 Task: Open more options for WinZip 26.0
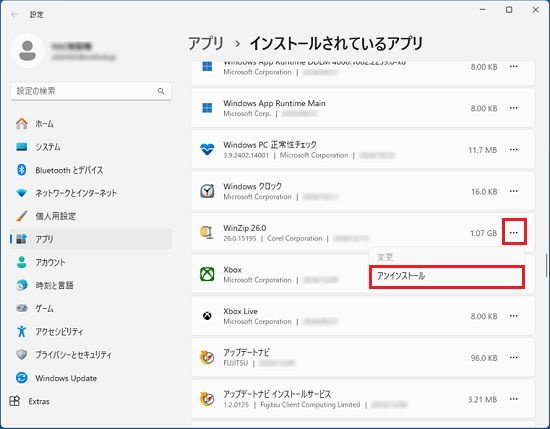[514, 233]
